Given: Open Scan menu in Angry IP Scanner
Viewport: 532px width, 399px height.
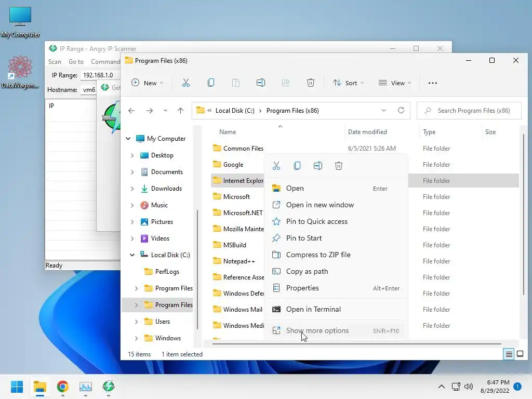Looking at the screenshot, I should pyautogui.click(x=55, y=62).
